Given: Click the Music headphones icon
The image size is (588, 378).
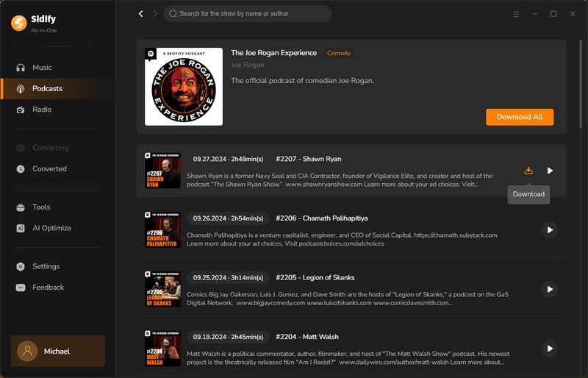Looking at the screenshot, I should click(21, 68).
